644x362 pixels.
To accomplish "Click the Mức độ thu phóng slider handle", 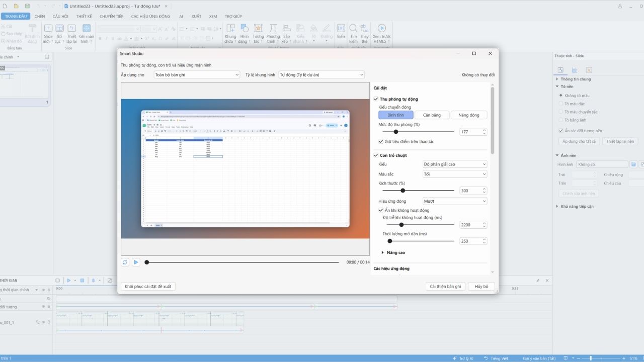I will [x=396, y=132].
